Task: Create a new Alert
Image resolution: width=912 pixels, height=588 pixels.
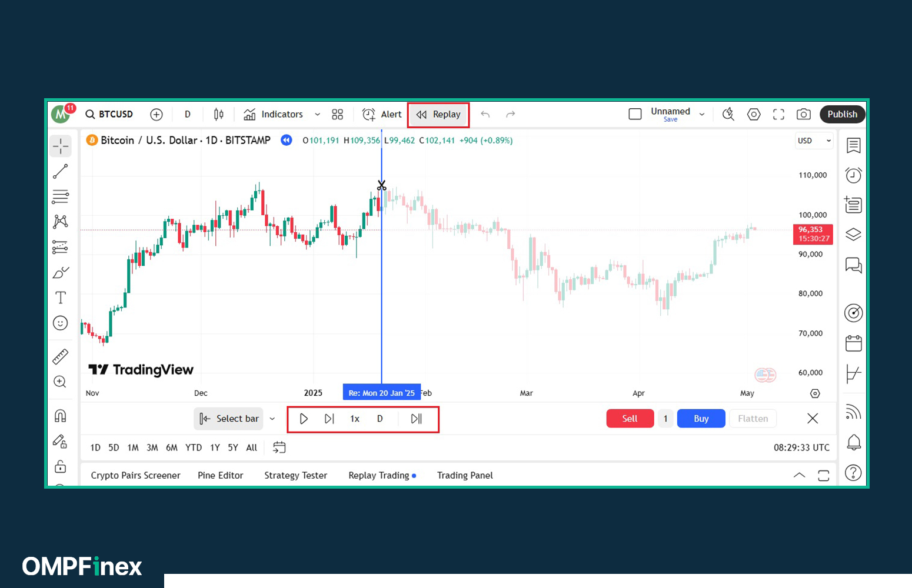Action: 382,115
